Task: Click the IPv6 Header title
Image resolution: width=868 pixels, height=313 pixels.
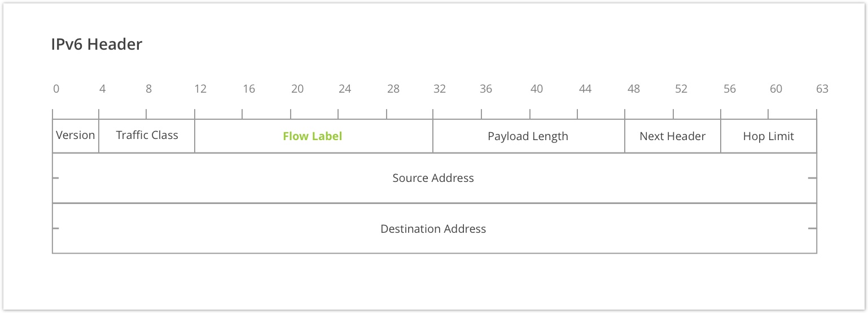Action: click(97, 44)
